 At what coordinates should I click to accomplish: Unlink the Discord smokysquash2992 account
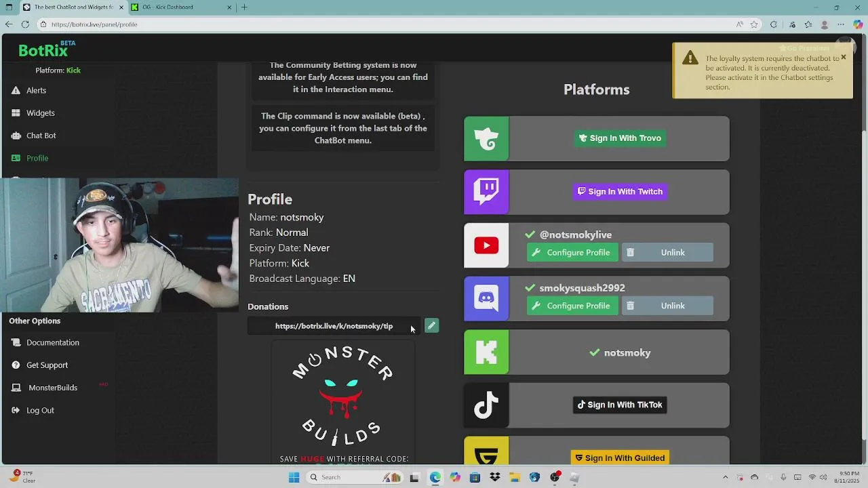click(x=667, y=306)
